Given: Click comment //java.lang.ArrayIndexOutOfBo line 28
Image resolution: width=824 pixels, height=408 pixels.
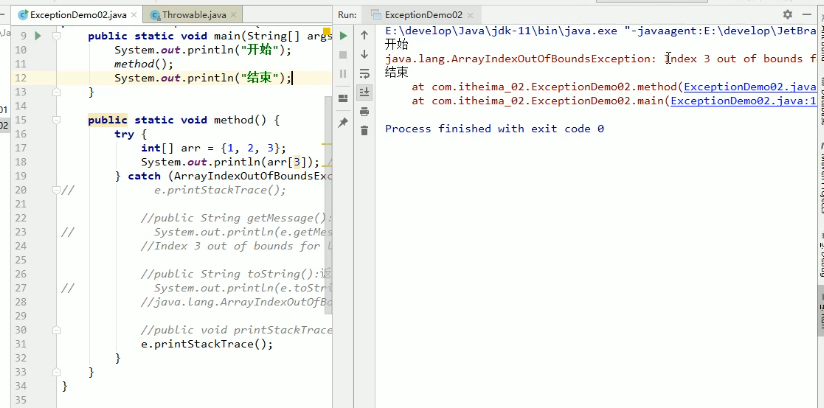Looking at the screenshot, I should [x=236, y=302].
